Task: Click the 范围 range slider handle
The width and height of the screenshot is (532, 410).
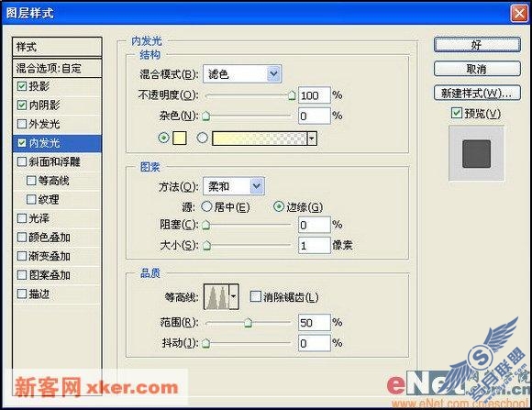Action: (249, 323)
